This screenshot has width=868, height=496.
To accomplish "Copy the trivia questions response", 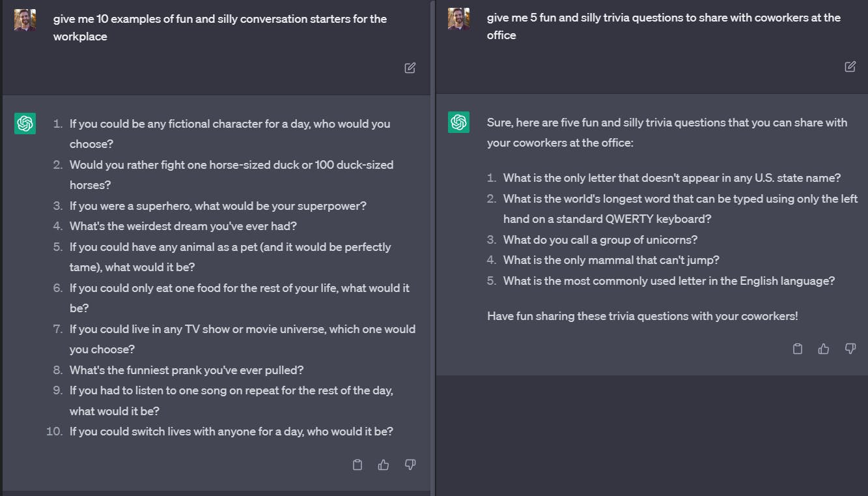I will (797, 349).
